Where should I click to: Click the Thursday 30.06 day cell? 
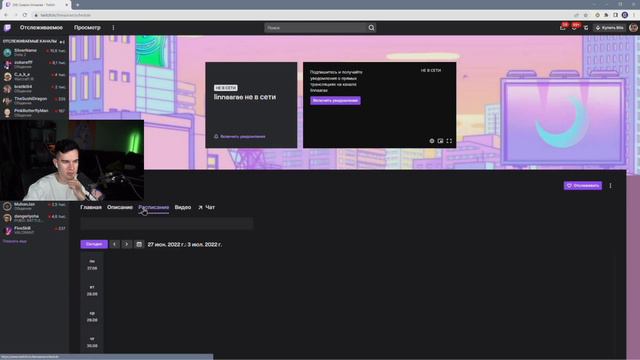point(92,342)
